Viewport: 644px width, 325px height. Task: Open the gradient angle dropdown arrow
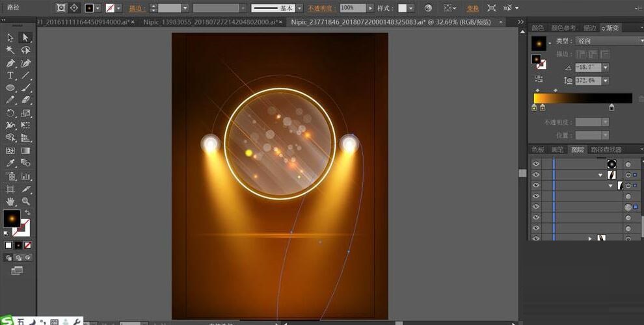(606, 68)
